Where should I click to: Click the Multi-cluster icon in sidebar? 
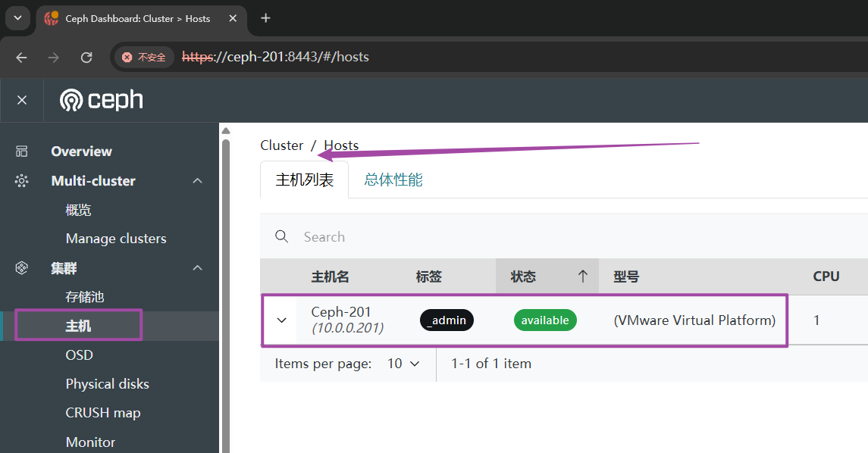21,181
